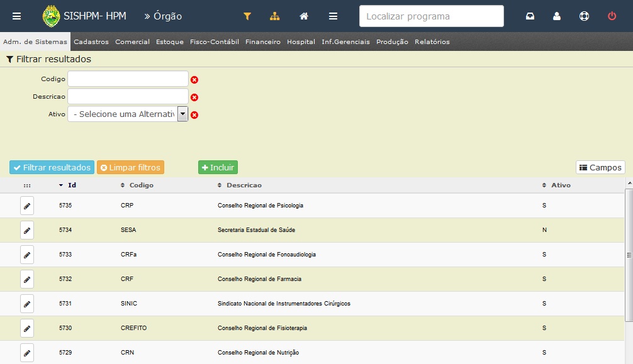Screen dimensions: 633x364
Task: Click the Órgão breadcrumb title
Action: pyautogui.click(x=167, y=16)
